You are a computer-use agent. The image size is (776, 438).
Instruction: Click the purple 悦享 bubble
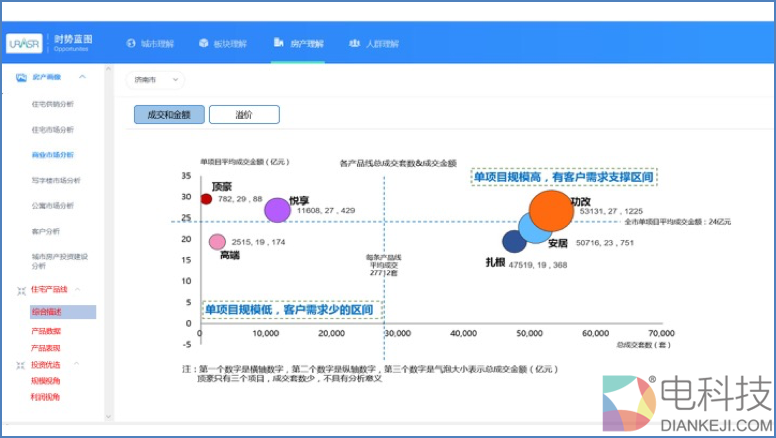click(x=276, y=210)
